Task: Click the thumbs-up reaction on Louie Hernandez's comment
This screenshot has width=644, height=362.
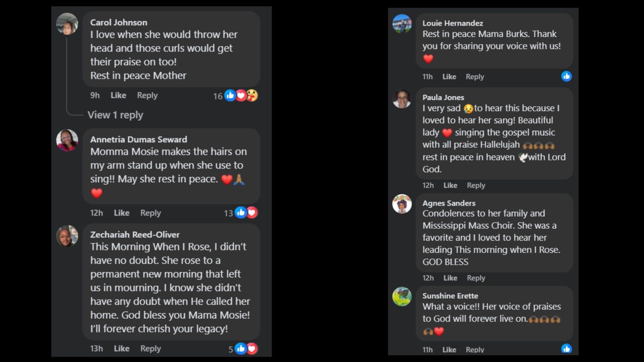Action: pos(566,76)
